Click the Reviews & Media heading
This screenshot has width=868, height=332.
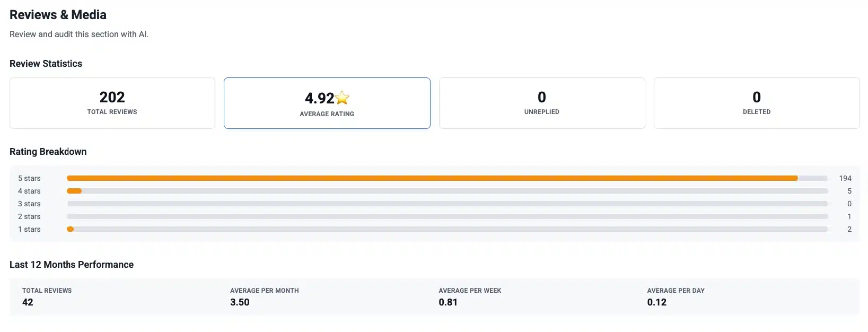(x=58, y=15)
